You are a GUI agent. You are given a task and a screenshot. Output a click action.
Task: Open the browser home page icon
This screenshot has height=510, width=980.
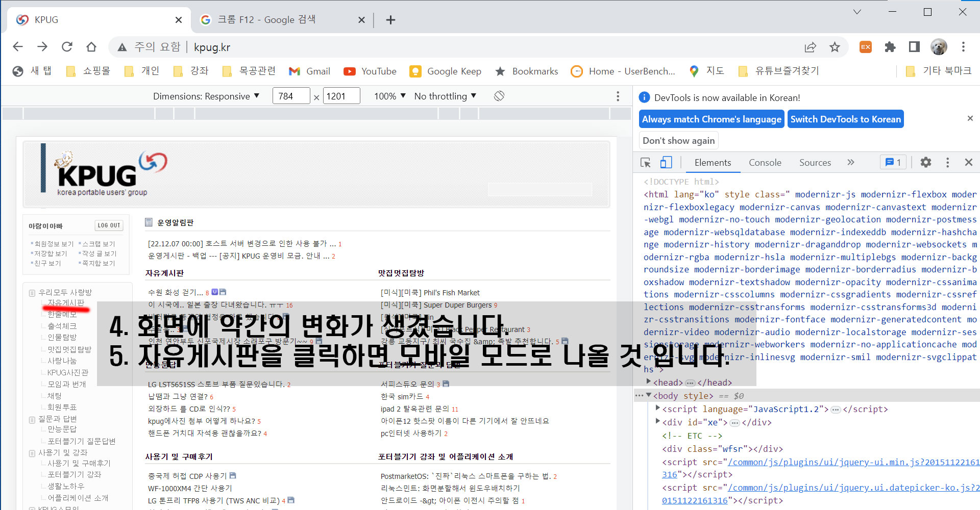coord(91,47)
